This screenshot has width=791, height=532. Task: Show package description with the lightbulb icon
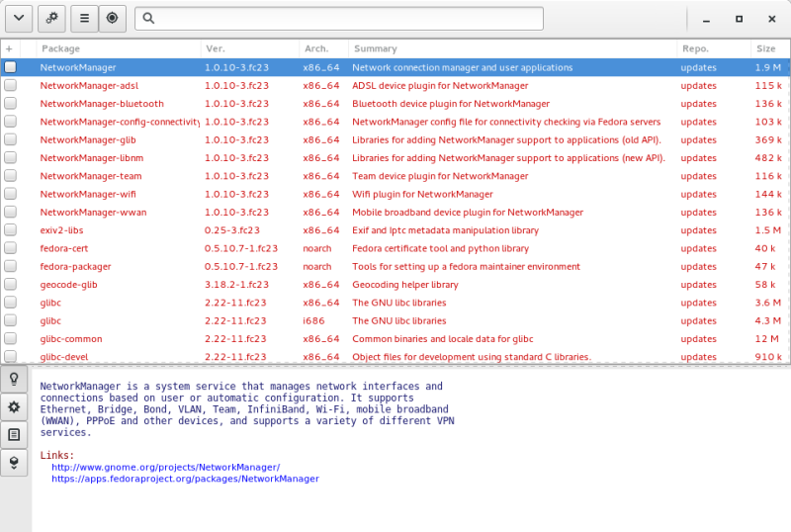pos(14,380)
